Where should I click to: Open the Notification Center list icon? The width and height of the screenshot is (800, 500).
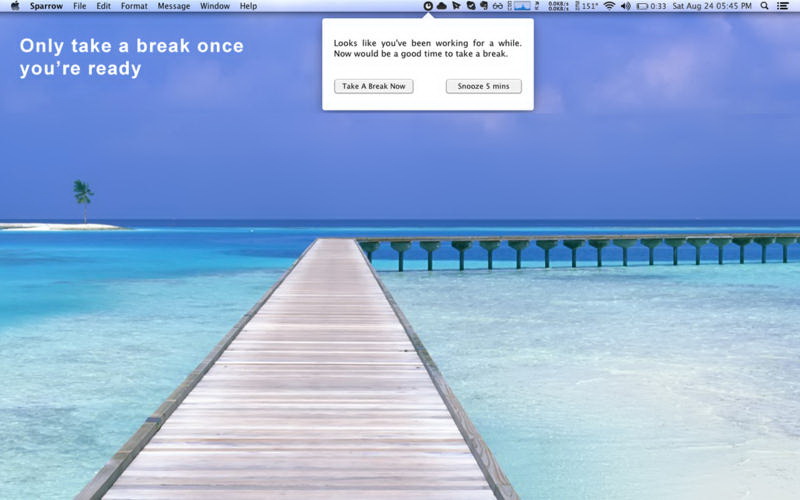tap(783, 6)
